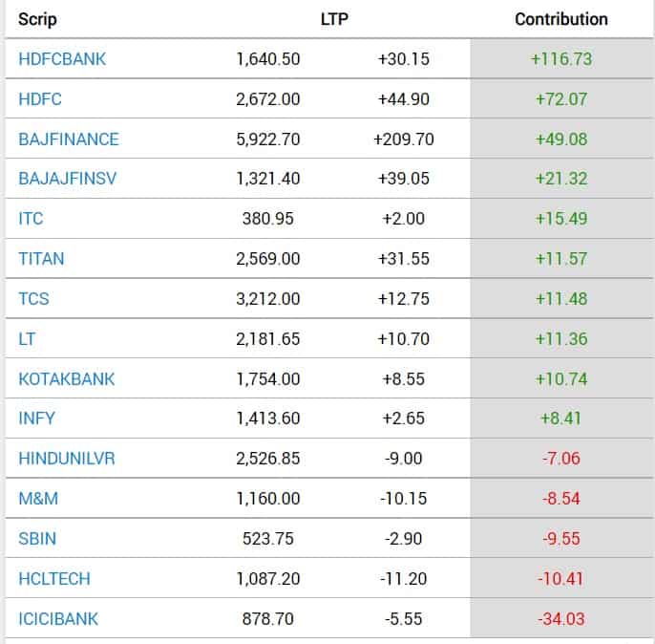Select TCS change value +12.75

click(x=404, y=299)
